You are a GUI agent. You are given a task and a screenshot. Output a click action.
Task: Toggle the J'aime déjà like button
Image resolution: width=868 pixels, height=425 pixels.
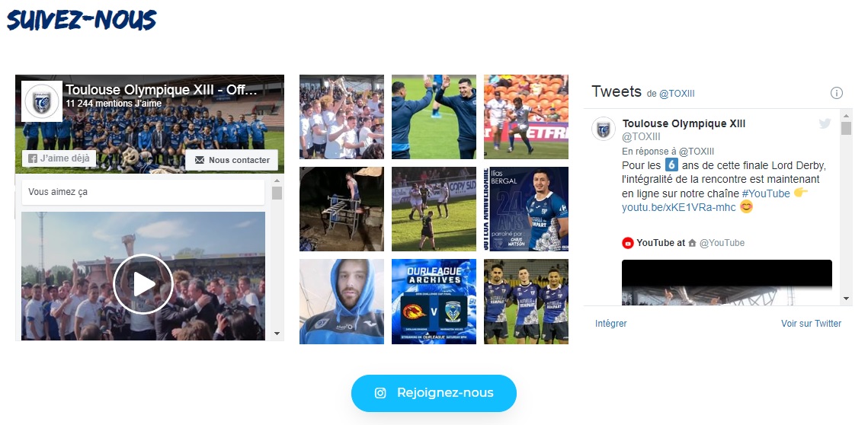pyautogui.click(x=59, y=158)
